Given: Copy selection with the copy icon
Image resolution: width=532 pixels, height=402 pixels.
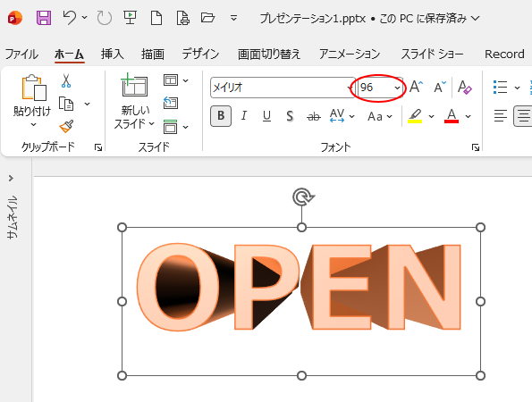Looking at the screenshot, I should coord(66,104).
